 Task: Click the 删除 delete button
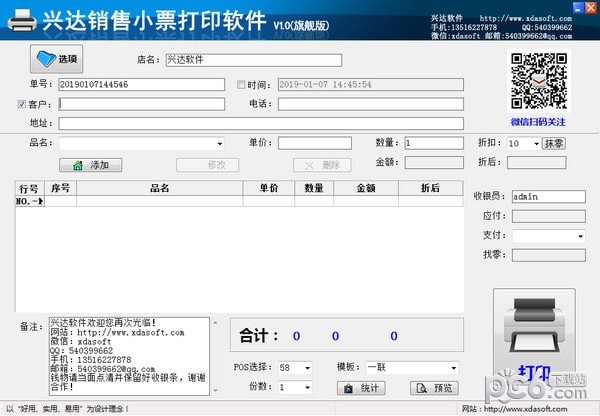(x=322, y=165)
